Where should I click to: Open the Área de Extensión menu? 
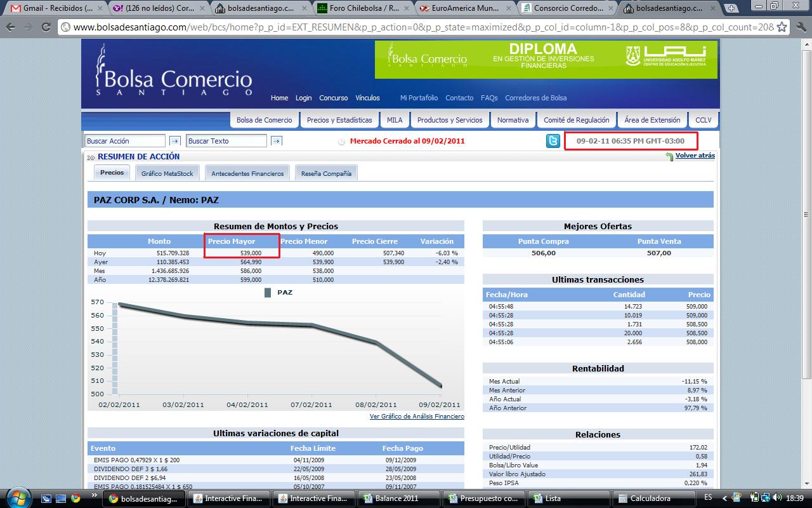click(x=652, y=120)
